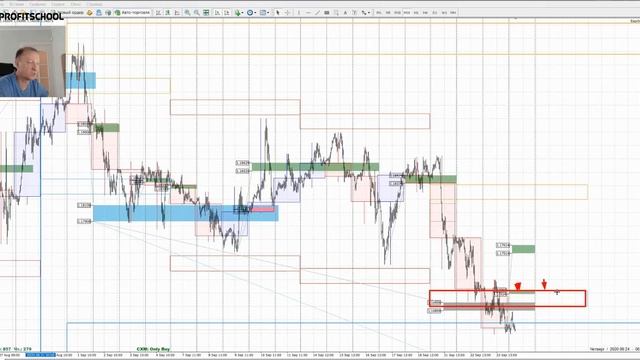Toggle chart shift from right border
Image resolution: width=640 pixels, height=360 pixels.
(227, 13)
